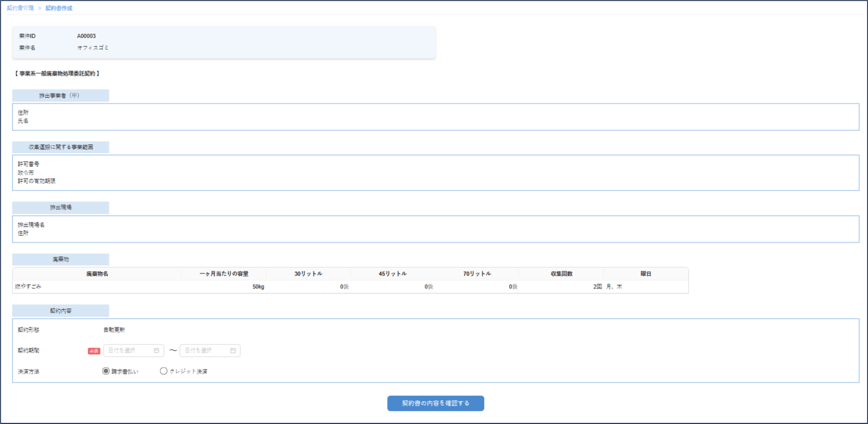
Task: Click 契約書作成 breadcrumb link
Action: [59, 8]
